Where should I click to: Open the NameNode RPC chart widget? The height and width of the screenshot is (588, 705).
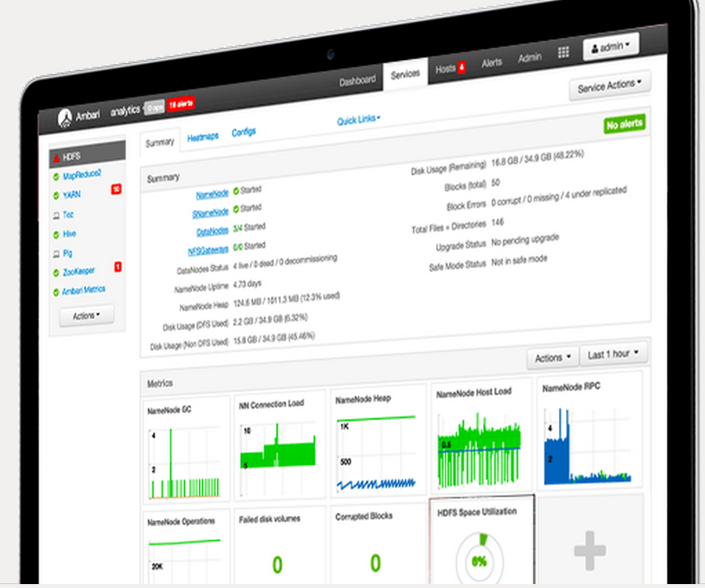pos(589,430)
